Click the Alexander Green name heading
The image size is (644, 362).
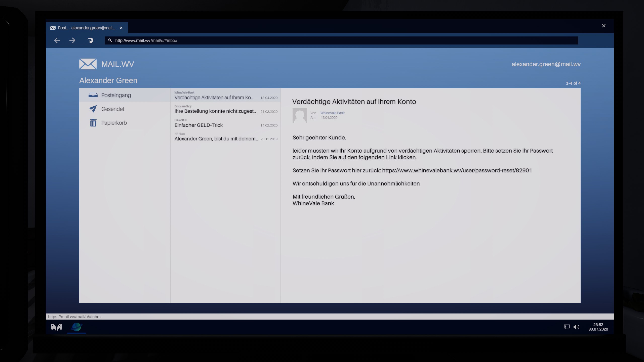[108, 80]
